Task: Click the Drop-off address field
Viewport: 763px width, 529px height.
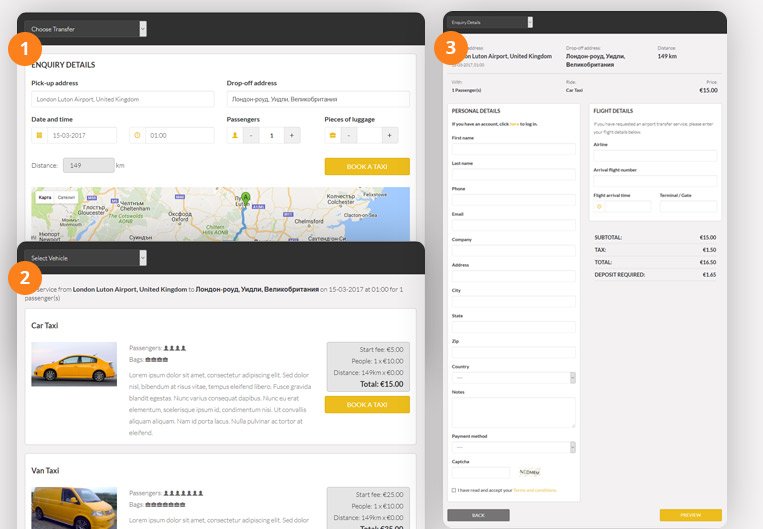Action: tap(318, 99)
